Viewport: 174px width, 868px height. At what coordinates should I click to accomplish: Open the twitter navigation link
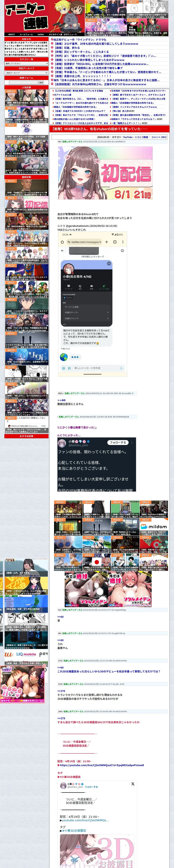pyautogui.click(x=41, y=34)
